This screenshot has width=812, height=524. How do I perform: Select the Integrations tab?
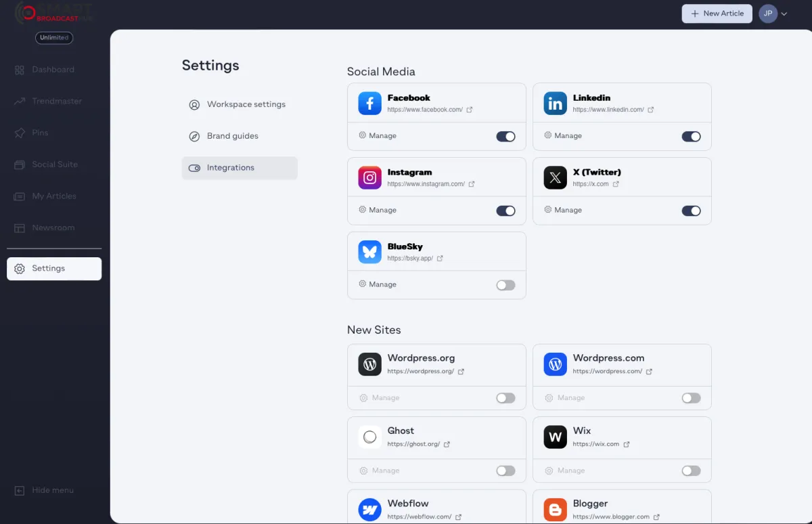(240, 168)
